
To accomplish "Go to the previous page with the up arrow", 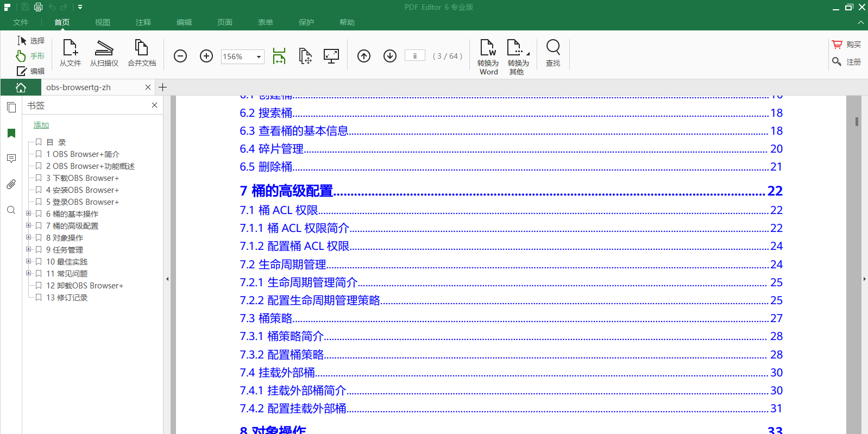I will pos(364,56).
